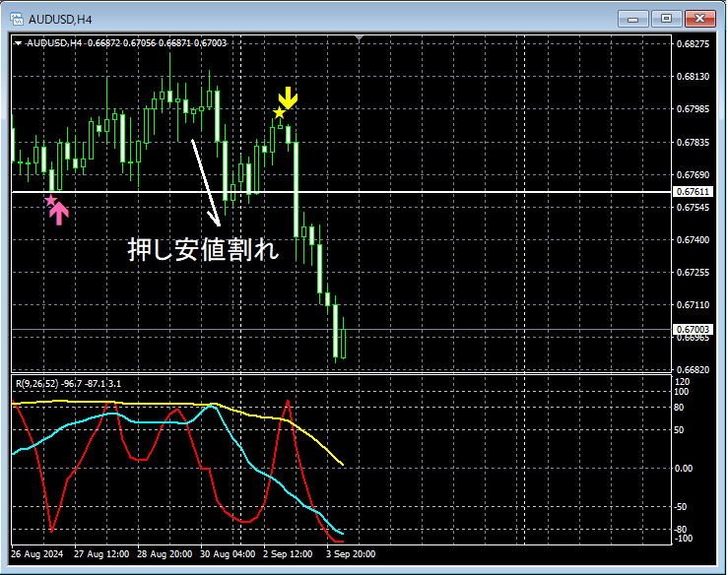
Task: Click the 2 Sep 12:00 time label
Action: [288, 554]
